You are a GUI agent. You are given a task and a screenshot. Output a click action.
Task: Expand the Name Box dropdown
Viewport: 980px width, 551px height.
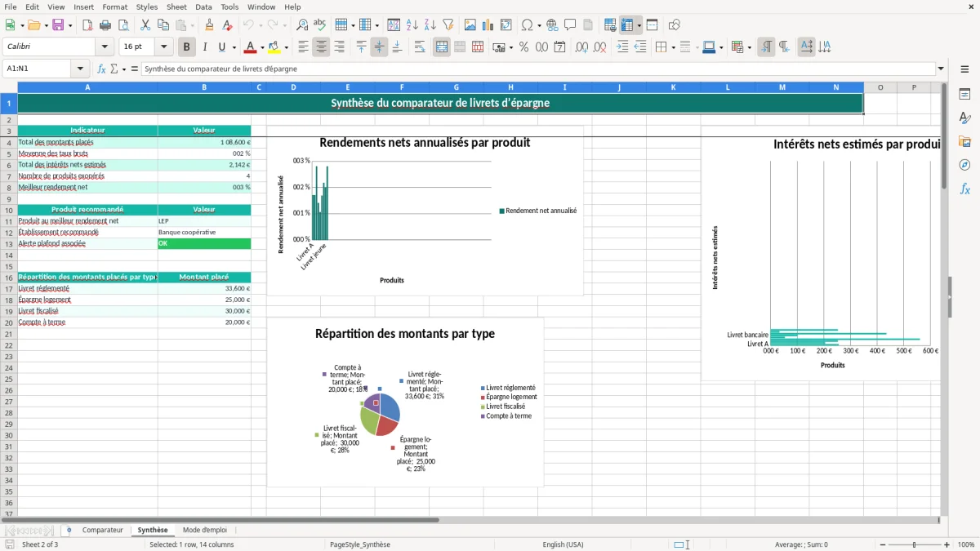point(80,69)
